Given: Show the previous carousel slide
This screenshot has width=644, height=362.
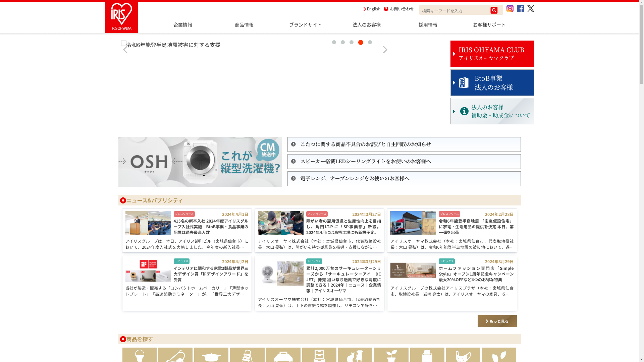Looking at the screenshot, I should coord(125,50).
